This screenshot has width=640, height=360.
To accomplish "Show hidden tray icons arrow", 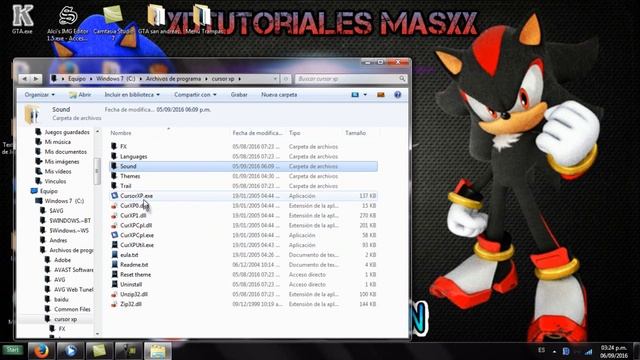I will 554,351.
